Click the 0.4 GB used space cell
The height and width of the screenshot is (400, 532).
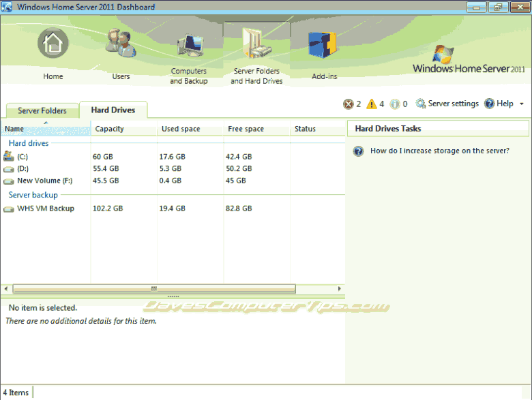(x=171, y=181)
